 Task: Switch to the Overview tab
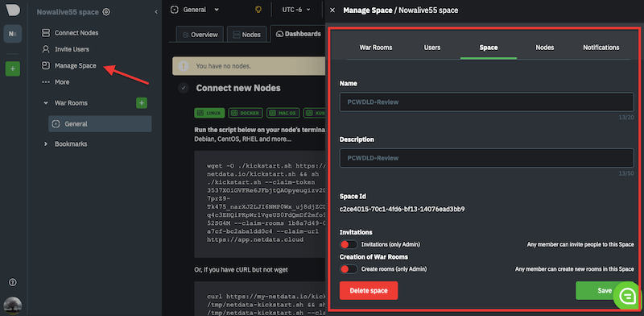click(200, 35)
